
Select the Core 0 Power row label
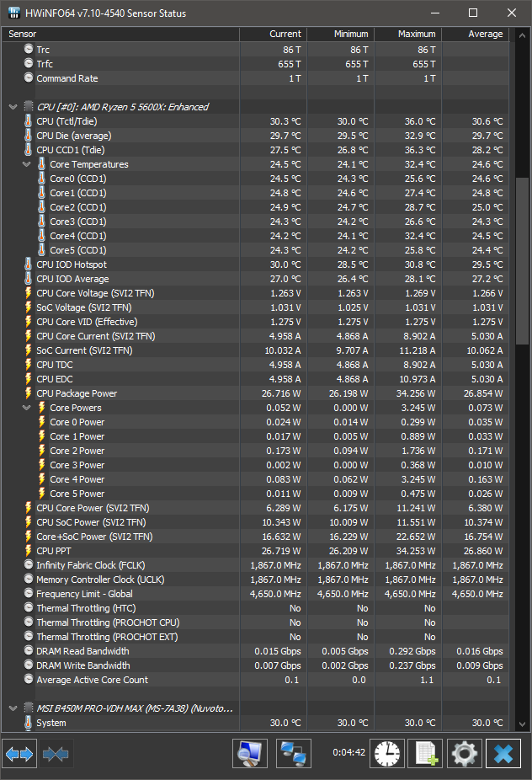click(77, 422)
